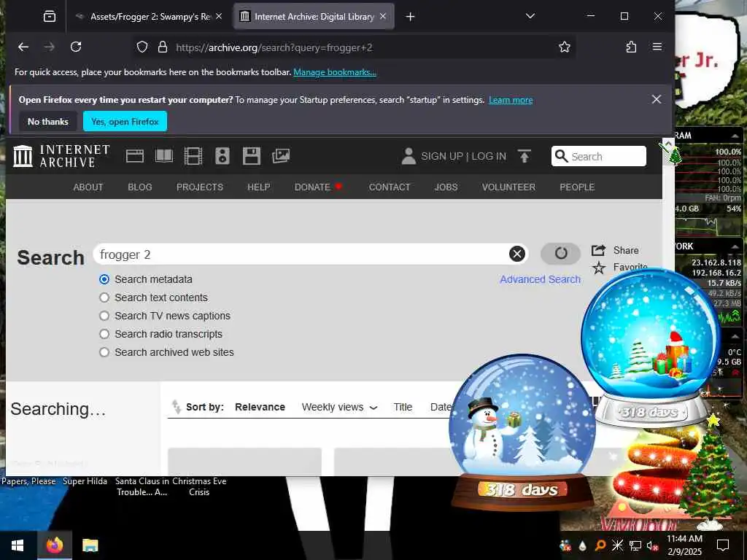Open the tracking protection shield icon
747x560 pixels.
click(x=142, y=47)
